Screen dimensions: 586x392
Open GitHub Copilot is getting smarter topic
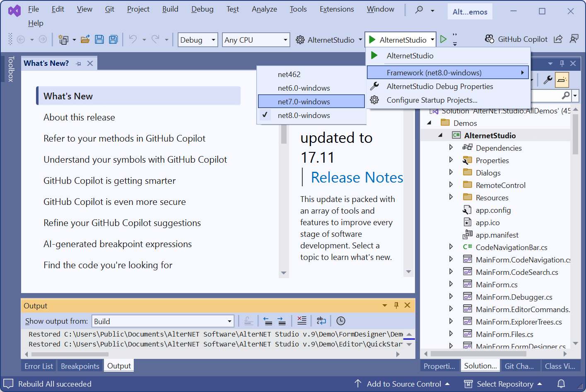(x=109, y=180)
